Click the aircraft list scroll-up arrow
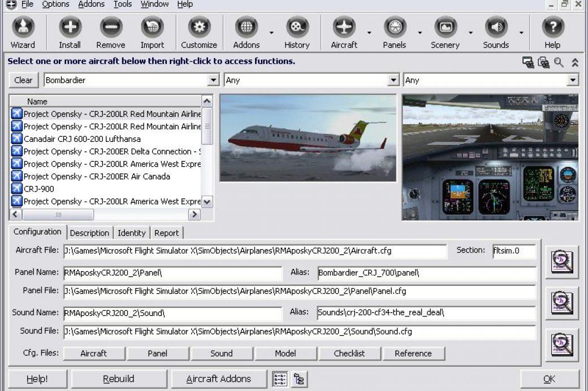Image resolution: width=588 pixels, height=391 pixels. pos(207,101)
